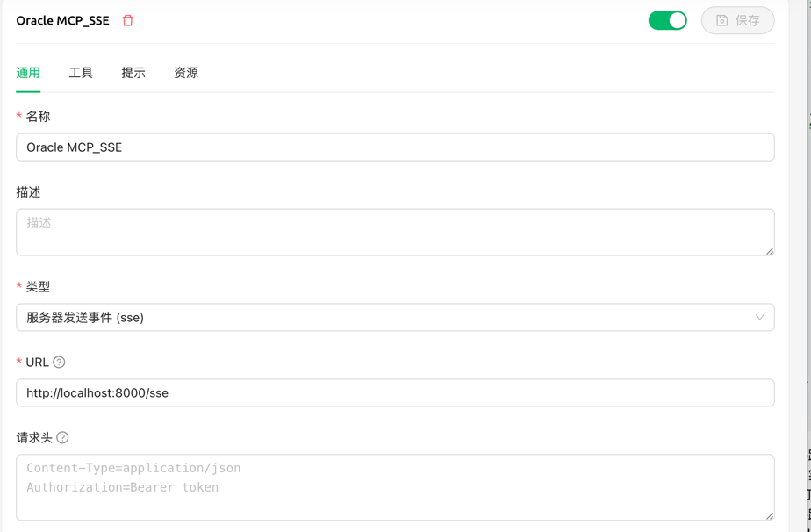
Task: Click the URL field with http://localhost:8000/sse
Action: coord(395,392)
